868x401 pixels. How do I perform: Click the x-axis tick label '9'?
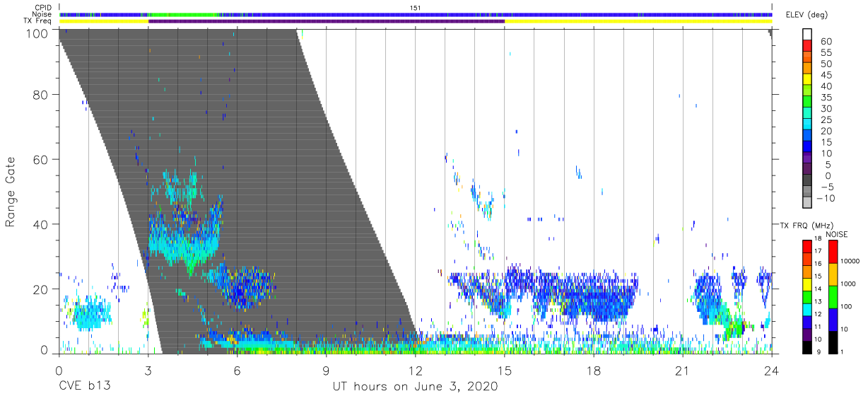point(326,370)
